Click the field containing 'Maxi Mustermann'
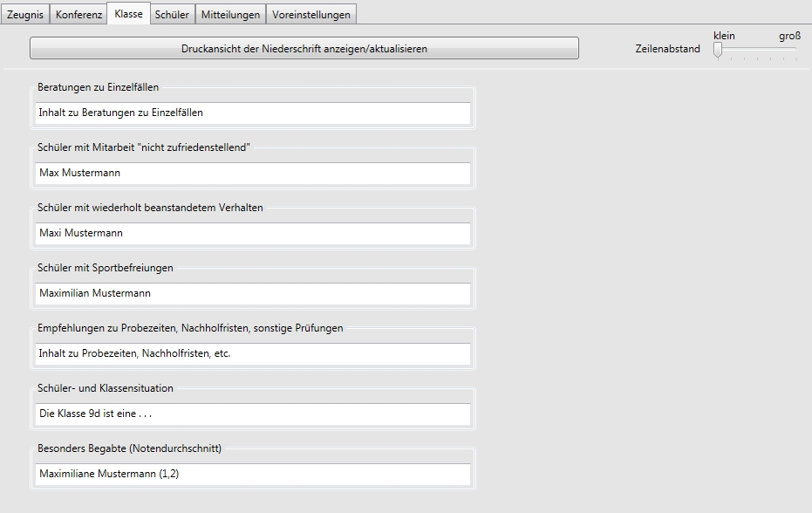The height and width of the screenshot is (513, 812). (253, 234)
